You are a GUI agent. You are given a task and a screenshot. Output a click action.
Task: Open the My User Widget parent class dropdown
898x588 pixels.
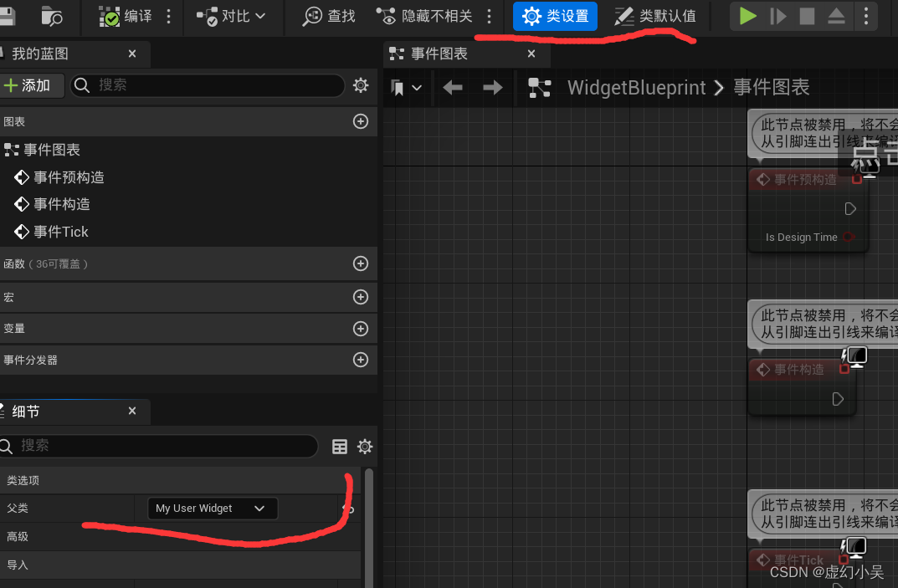(x=212, y=508)
